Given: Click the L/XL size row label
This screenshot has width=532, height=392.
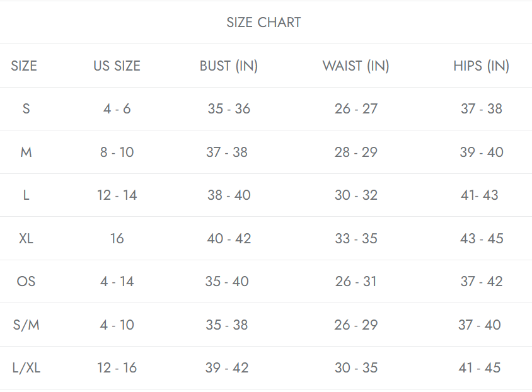Looking at the screenshot, I should pyautogui.click(x=26, y=367).
